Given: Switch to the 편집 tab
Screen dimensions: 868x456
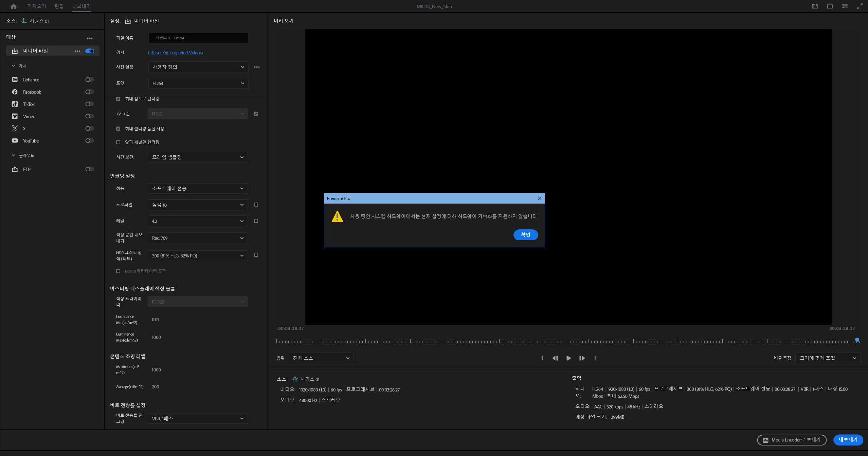Looking at the screenshot, I should (59, 6).
